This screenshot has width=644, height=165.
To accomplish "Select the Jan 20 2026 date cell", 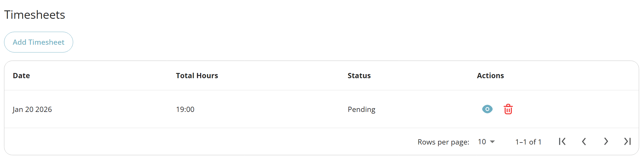I will tap(32, 109).
